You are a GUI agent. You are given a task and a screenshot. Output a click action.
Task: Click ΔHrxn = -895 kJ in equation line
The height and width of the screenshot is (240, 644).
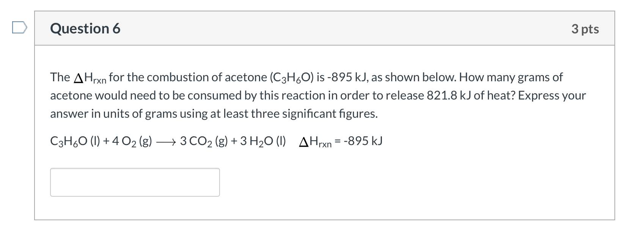point(341,141)
